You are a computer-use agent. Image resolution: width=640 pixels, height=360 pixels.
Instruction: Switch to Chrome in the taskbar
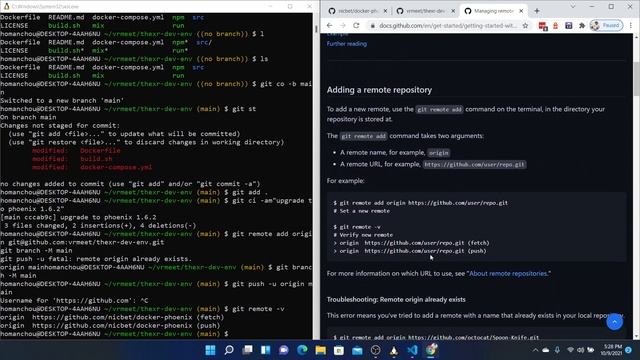tap(431, 350)
